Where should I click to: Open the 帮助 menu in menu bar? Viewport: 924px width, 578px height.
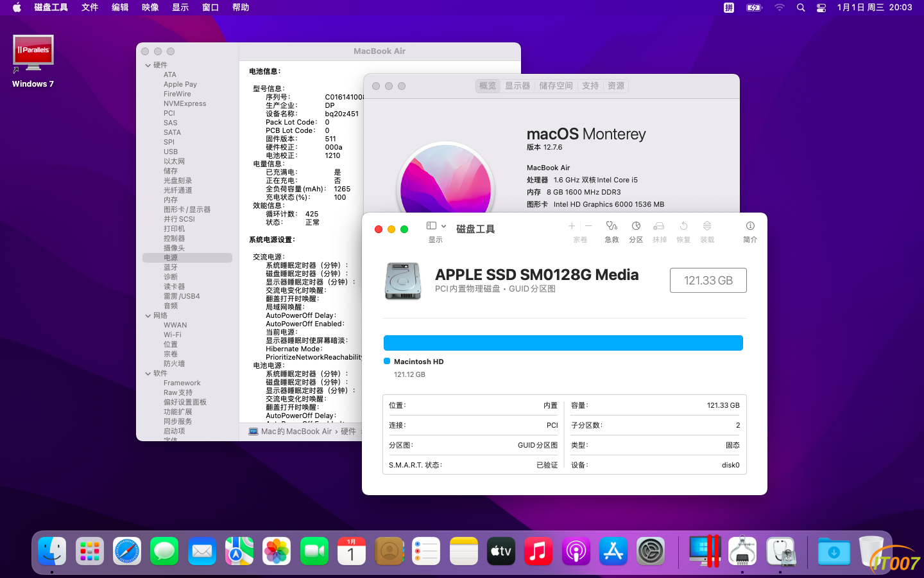click(x=241, y=7)
